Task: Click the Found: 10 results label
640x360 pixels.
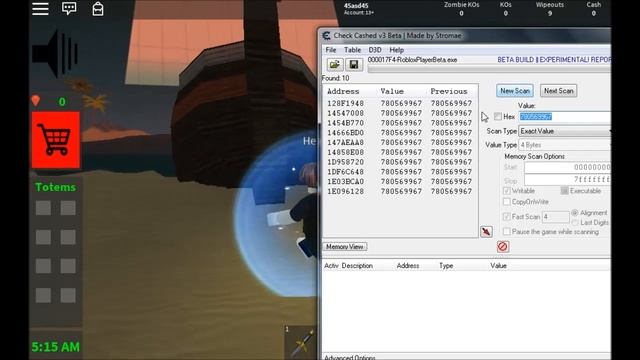Action: [x=335, y=78]
